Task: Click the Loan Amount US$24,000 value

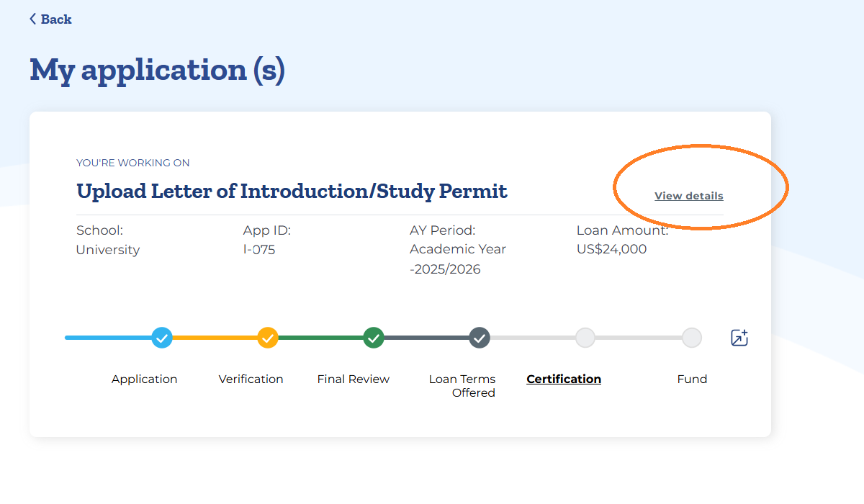Action: tap(611, 248)
